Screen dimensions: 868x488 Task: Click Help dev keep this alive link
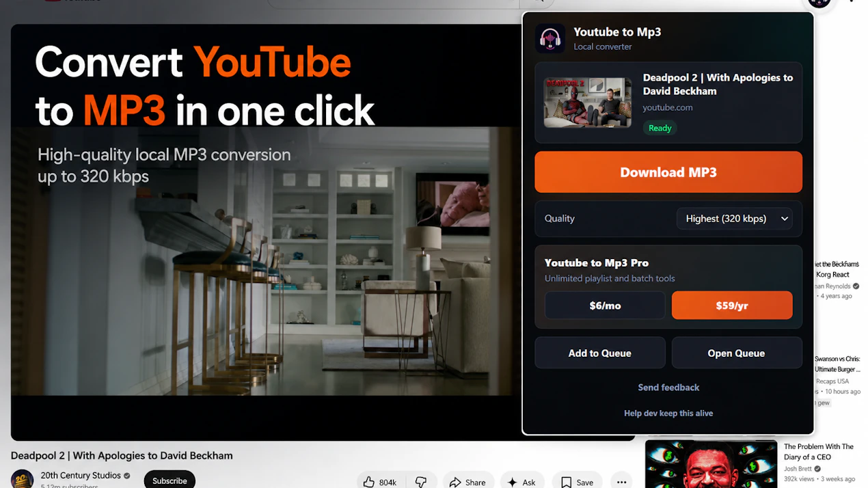click(668, 413)
